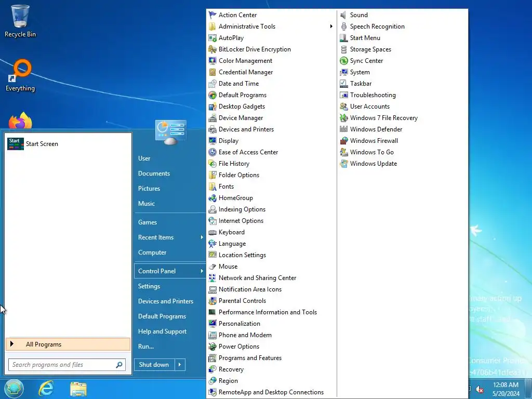Open Internet Explorer from the taskbar
The height and width of the screenshot is (399, 532).
pos(46,389)
